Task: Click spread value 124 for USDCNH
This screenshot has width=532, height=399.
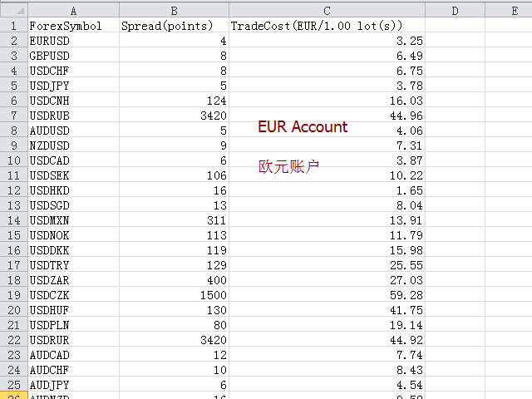Action: (174, 101)
